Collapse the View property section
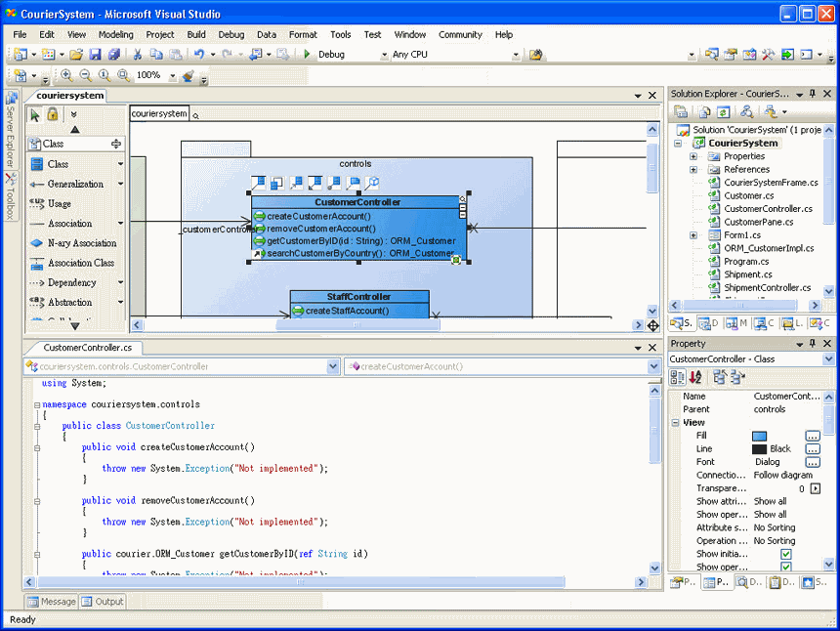Image resolution: width=840 pixels, height=631 pixels. pos(675,423)
